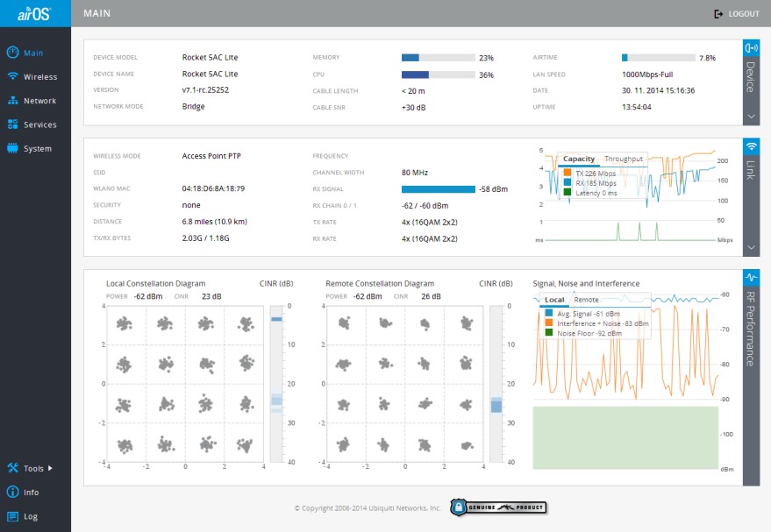Image resolution: width=771 pixels, height=532 pixels.
Task: Click the Services grid icon in sidebar
Action: point(13,124)
